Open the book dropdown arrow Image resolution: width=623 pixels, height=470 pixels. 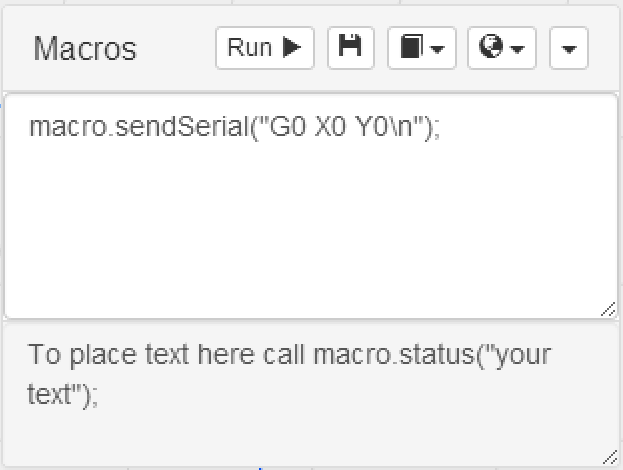point(438,49)
